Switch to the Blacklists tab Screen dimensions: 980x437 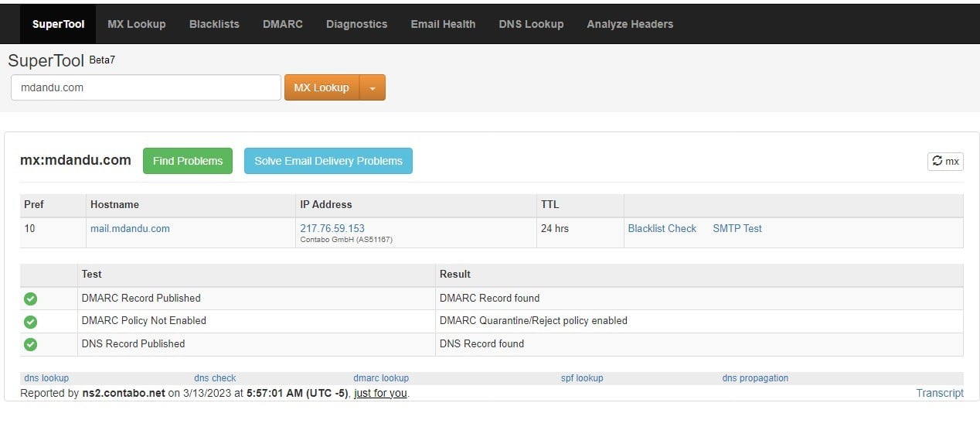tap(214, 24)
